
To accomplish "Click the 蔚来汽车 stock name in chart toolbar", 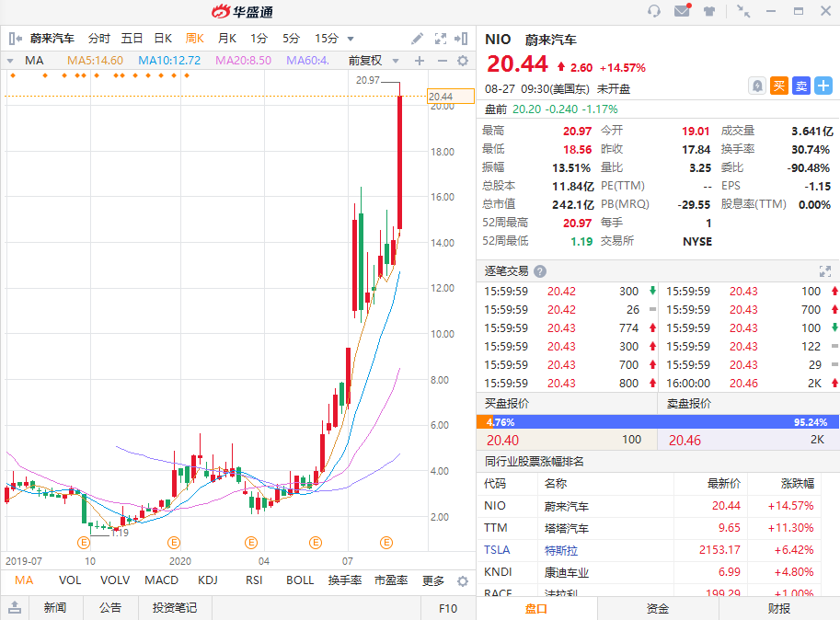I will [52, 39].
